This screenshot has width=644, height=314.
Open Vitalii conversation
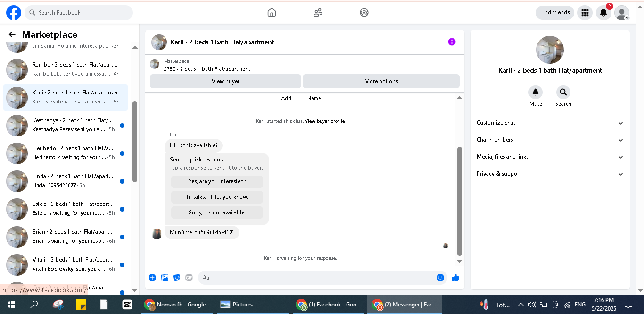click(66, 264)
